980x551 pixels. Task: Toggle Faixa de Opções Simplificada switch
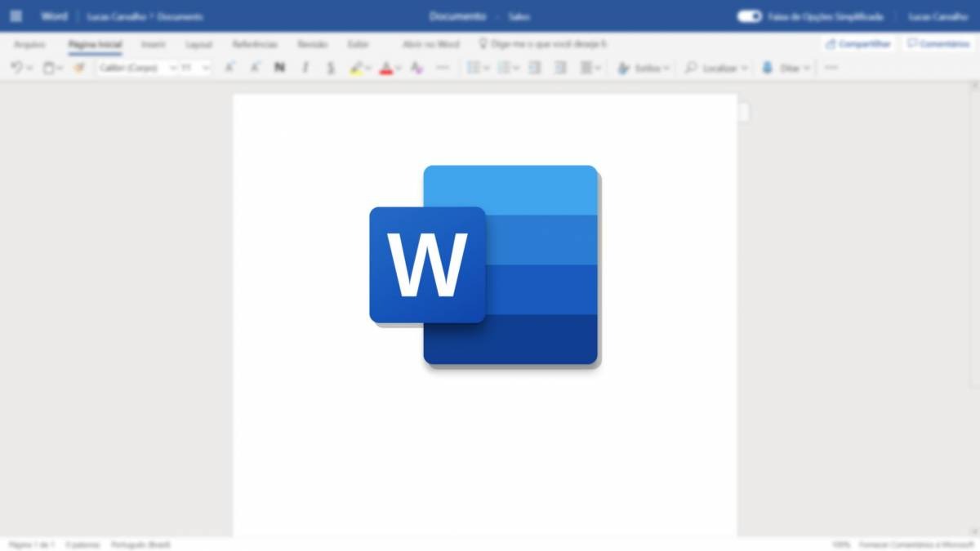coord(749,16)
